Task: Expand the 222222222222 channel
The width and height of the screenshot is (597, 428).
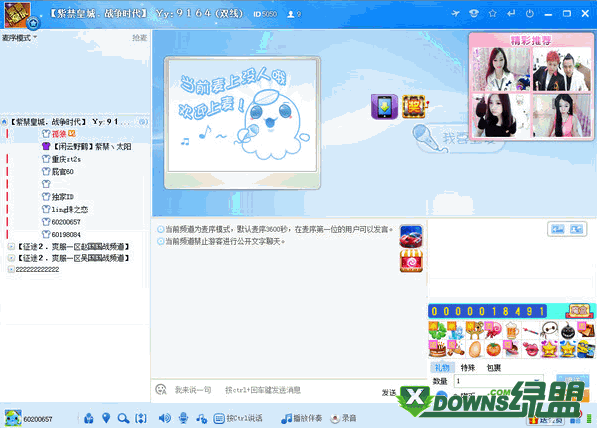Action: pos(11,269)
